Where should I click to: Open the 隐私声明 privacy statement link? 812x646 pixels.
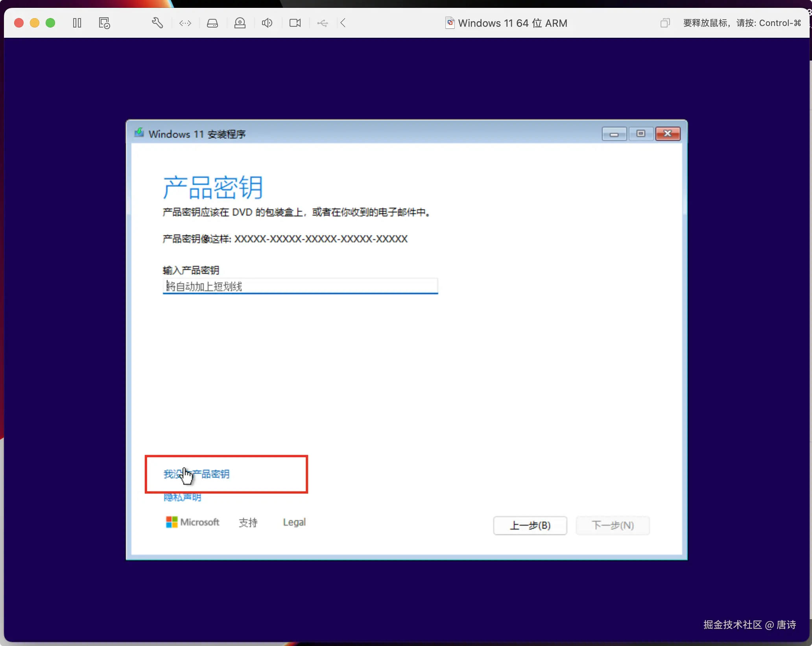pyautogui.click(x=182, y=497)
